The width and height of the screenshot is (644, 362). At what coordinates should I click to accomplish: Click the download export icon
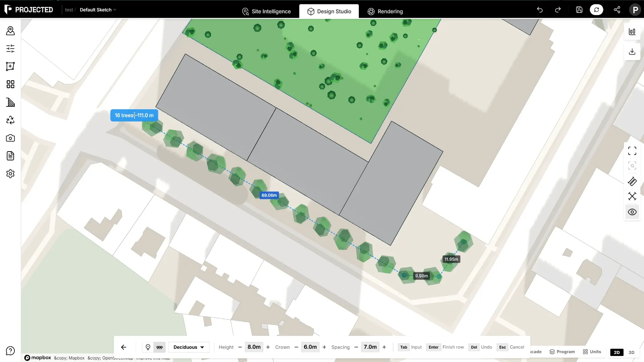point(632,52)
